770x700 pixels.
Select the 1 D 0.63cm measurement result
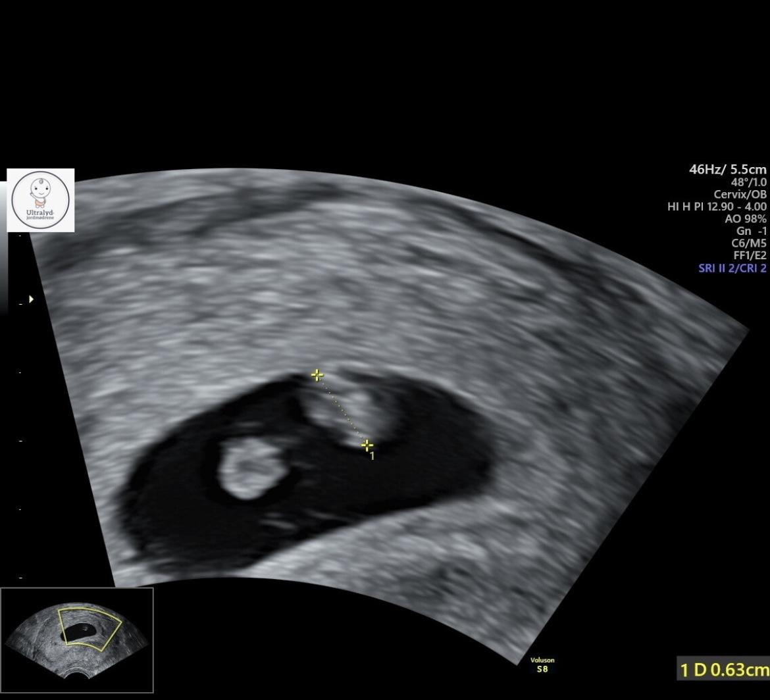(x=723, y=669)
